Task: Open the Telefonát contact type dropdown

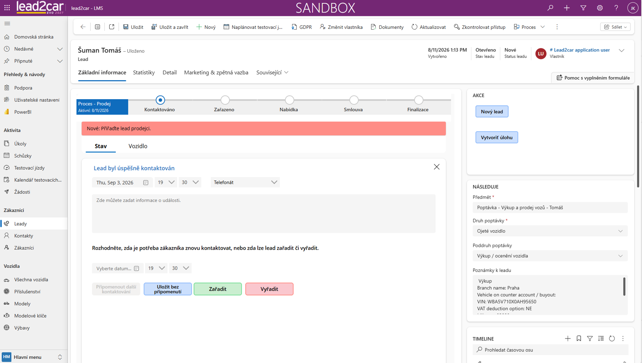Action: (x=245, y=183)
